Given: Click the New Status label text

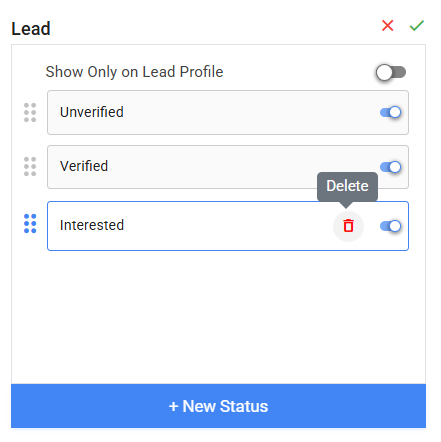Looking at the screenshot, I should tap(225, 406).
